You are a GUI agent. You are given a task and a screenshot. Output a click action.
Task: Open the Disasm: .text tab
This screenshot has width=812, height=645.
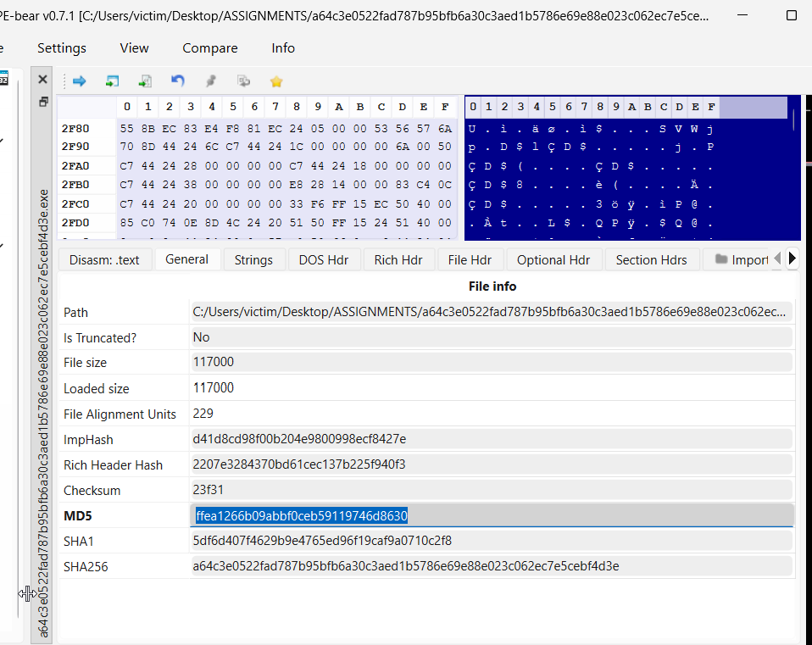(x=104, y=260)
